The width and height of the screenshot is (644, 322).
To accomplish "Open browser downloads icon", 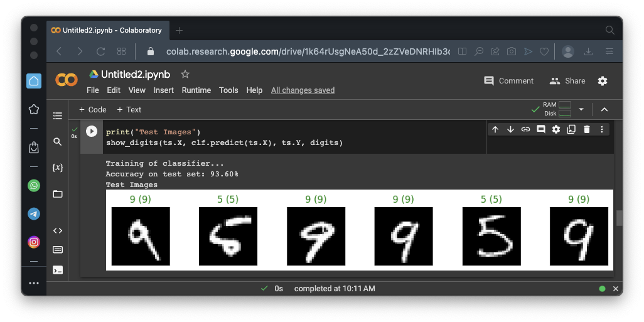I will tap(588, 51).
